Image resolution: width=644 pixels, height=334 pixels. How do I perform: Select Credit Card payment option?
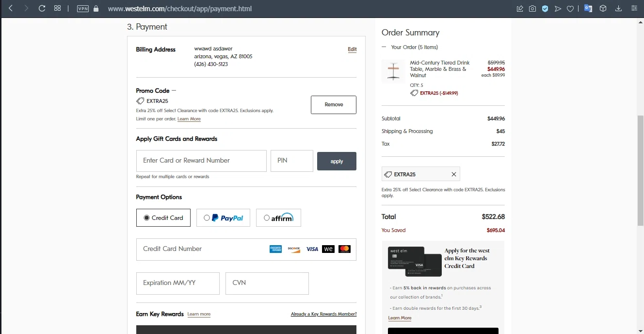point(163,218)
